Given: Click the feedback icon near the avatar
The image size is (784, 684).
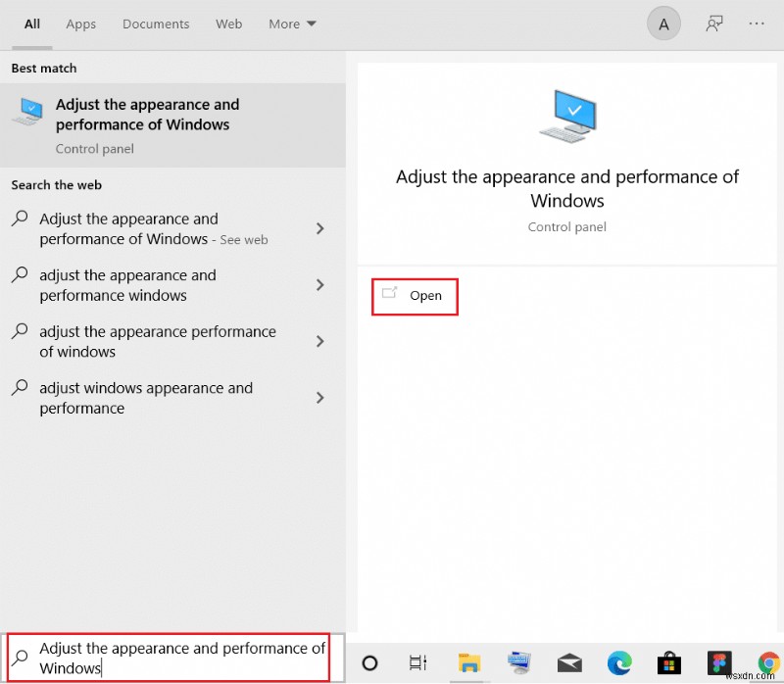Looking at the screenshot, I should (x=714, y=24).
